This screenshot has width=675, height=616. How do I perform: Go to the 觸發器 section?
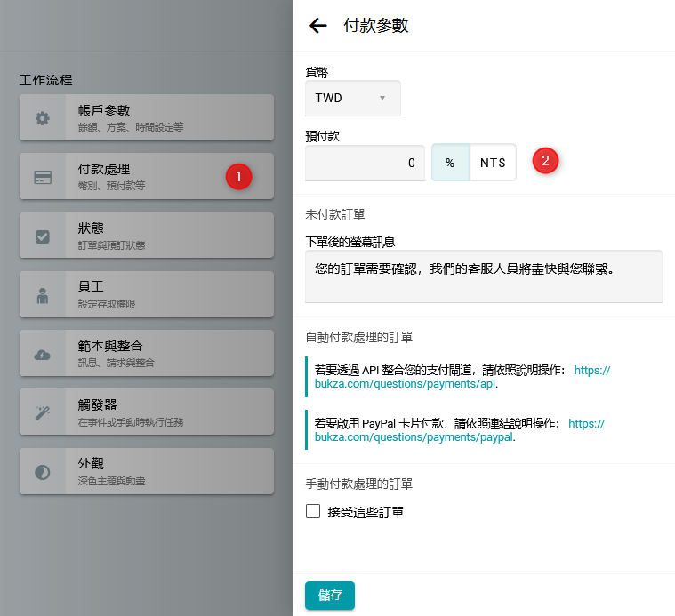169,412
